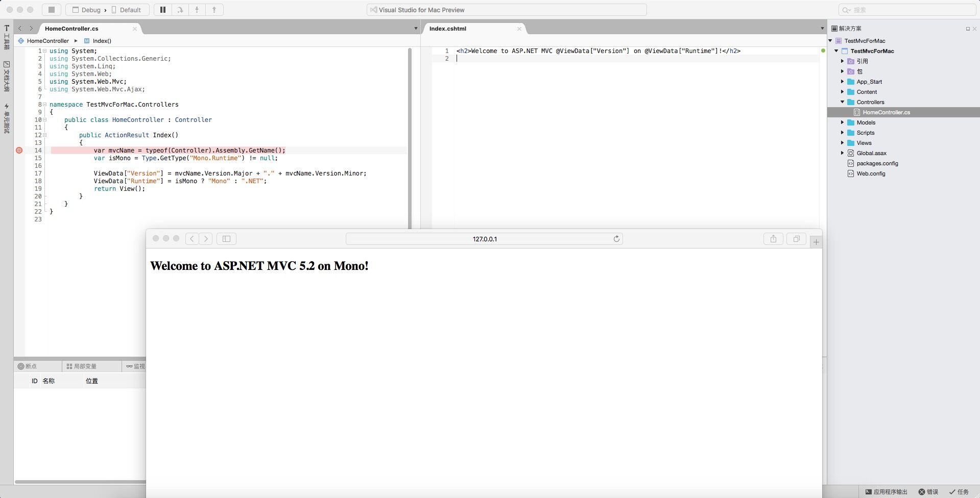Switch to the Index.cshtml tab
Image resolution: width=980 pixels, height=498 pixels.
tap(448, 29)
